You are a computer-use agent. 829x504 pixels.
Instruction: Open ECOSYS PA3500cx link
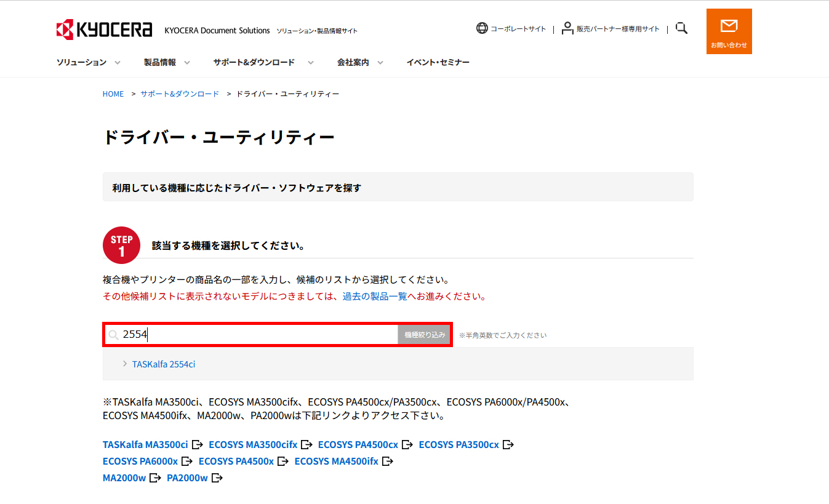click(x=459, y=444)
